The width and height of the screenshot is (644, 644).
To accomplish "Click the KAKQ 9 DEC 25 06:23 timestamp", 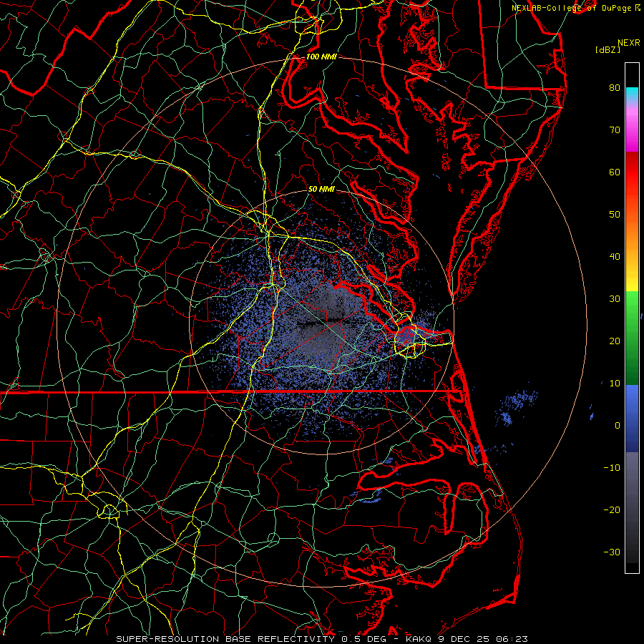I will click(467, 639).
